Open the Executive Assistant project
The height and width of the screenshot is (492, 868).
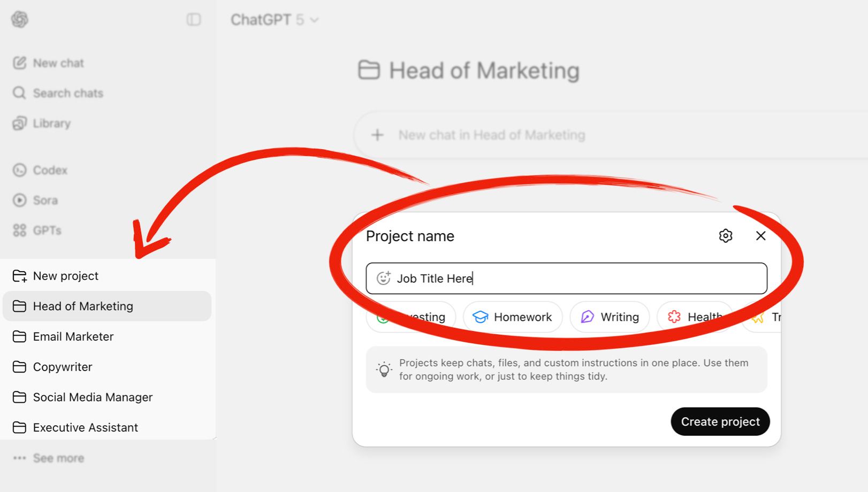coord(107,427)
